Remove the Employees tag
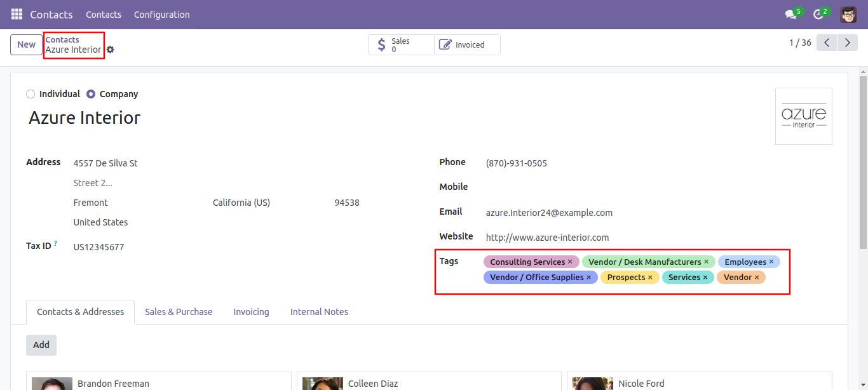This screenshot has height=390, width=868. click(x=771, y=262)
